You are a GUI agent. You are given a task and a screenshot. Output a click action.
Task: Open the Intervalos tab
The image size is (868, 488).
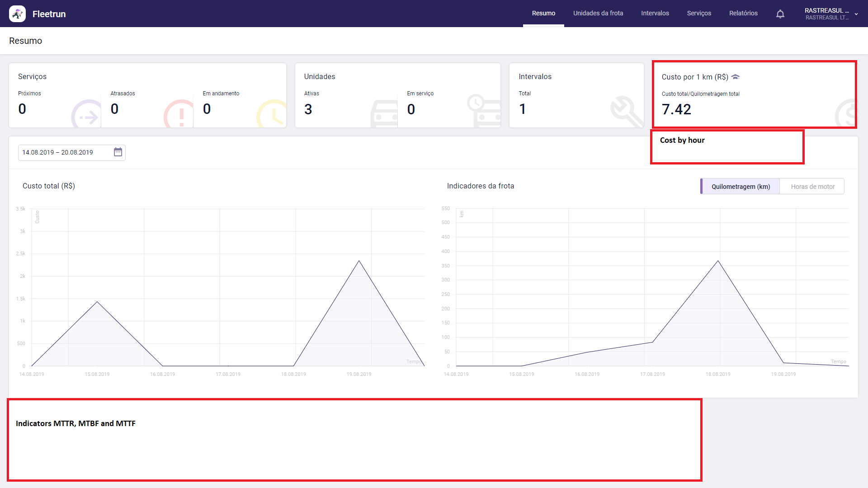655,13
